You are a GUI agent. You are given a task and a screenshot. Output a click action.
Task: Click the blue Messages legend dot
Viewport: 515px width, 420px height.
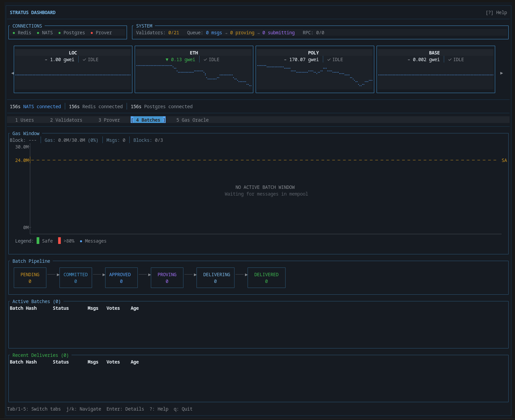click(81, 241)
